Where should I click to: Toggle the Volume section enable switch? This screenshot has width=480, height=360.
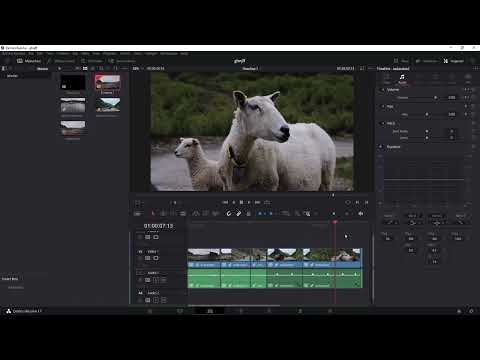pyautogui.click(x=382, y=90)
